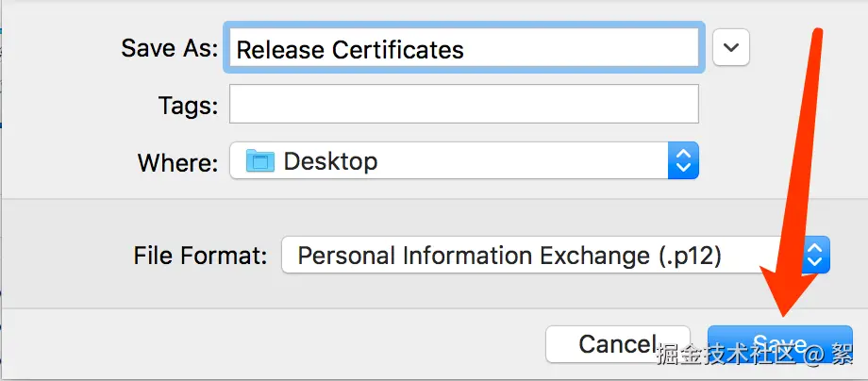
Task: Open the File Format blue arrow control
Action: (816, 255)
